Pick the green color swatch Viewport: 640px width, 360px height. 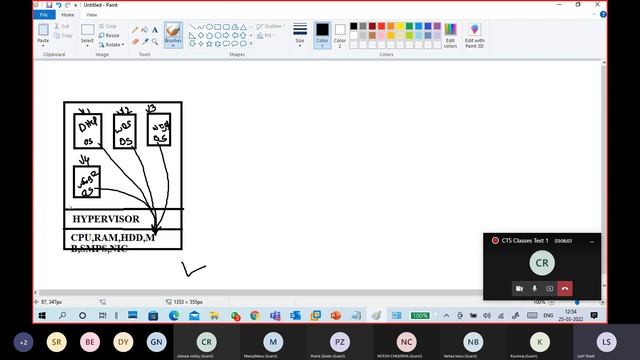click(409, 26)
